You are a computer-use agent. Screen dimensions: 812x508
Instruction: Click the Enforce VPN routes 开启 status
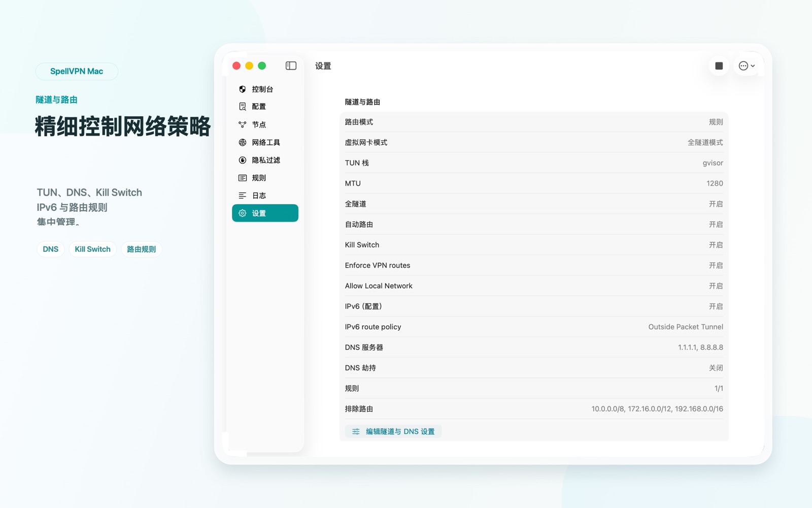click(716, 265)
